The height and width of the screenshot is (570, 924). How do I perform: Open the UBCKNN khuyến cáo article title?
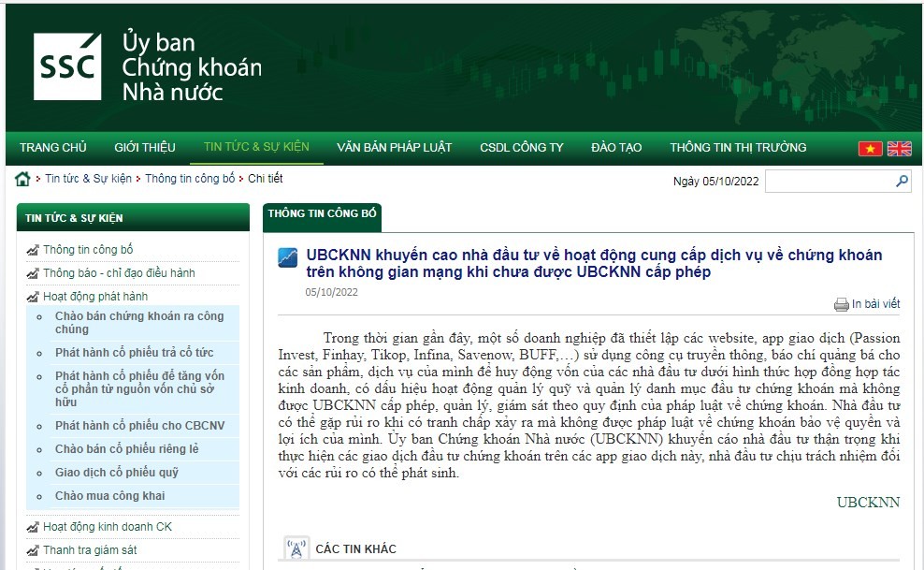point(594,264)
